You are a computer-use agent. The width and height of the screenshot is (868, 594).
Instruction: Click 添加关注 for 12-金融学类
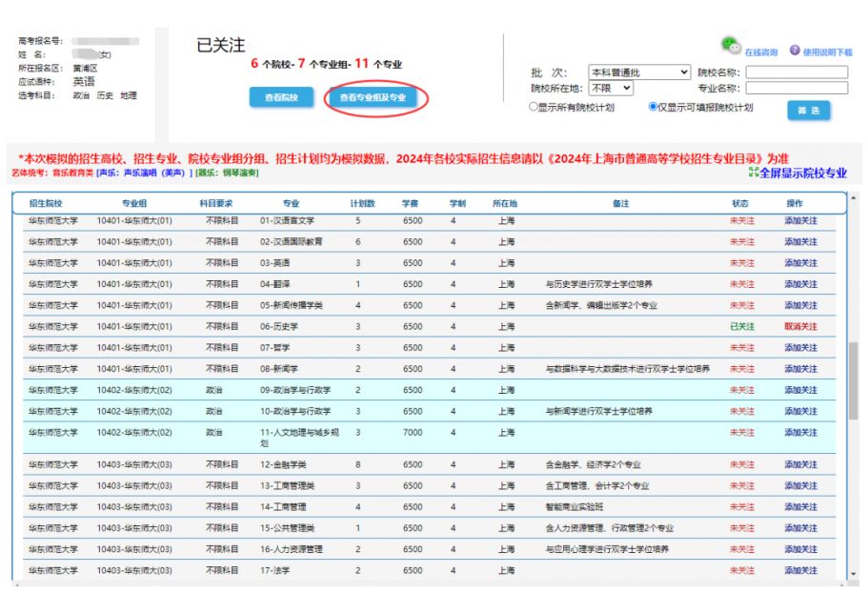pos(800,464)
